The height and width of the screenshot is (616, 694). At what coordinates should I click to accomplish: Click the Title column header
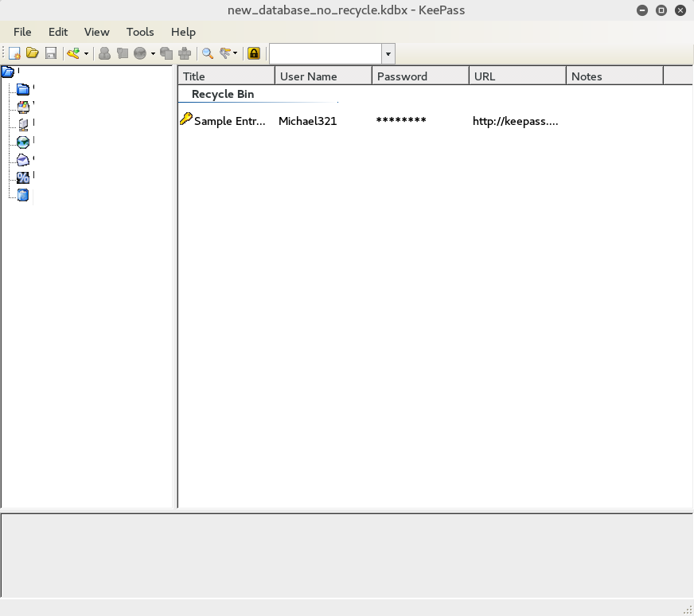(x=226, y=76)
